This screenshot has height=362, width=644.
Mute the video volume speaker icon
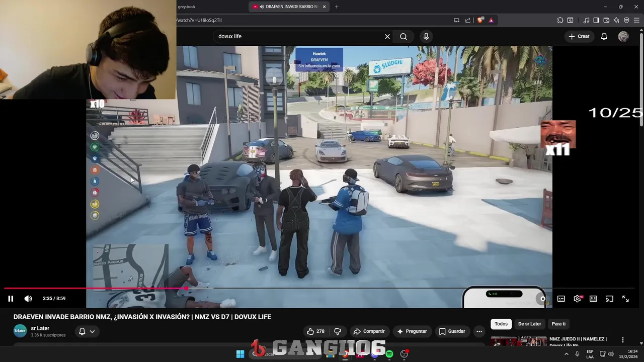click(28, 299)
